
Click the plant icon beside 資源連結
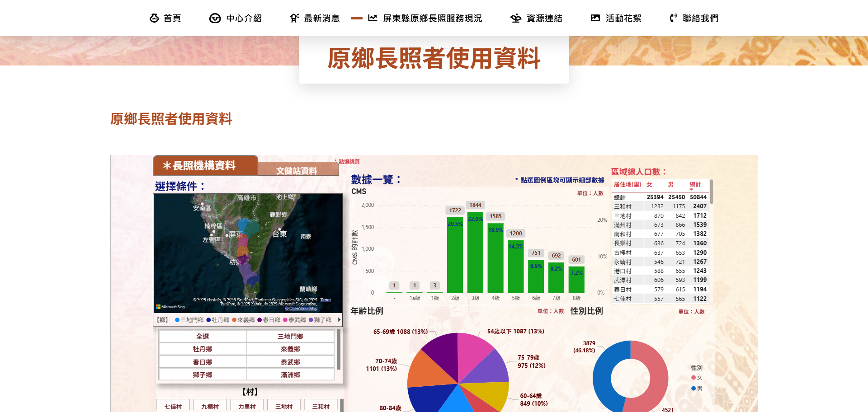click(516, 18)
